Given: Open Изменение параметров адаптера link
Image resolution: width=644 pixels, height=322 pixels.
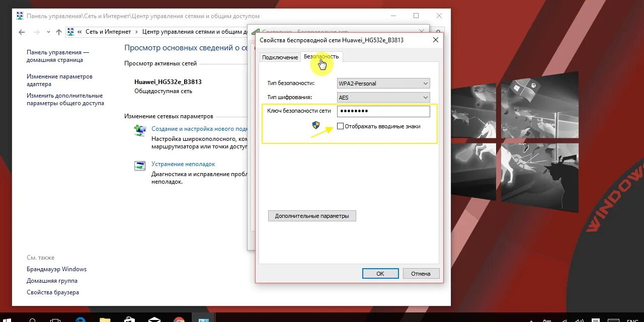Looking at the screenshot, I should tap(59, 80).
